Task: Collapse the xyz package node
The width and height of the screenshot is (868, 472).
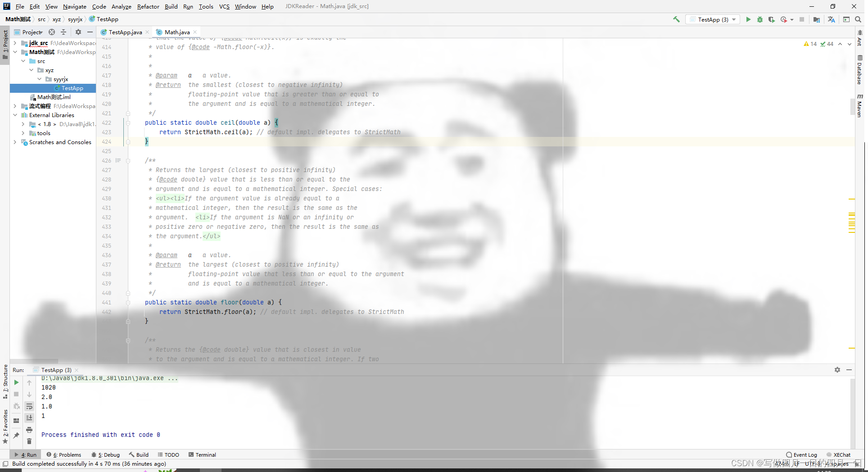Action: (31, 70)
